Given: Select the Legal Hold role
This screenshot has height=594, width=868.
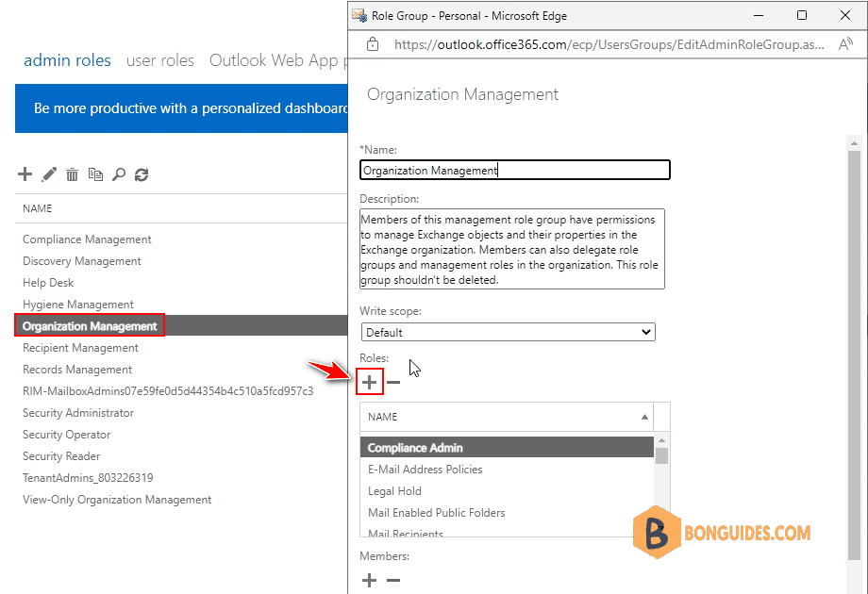Looking at the screenshot, I should [394, 491].
